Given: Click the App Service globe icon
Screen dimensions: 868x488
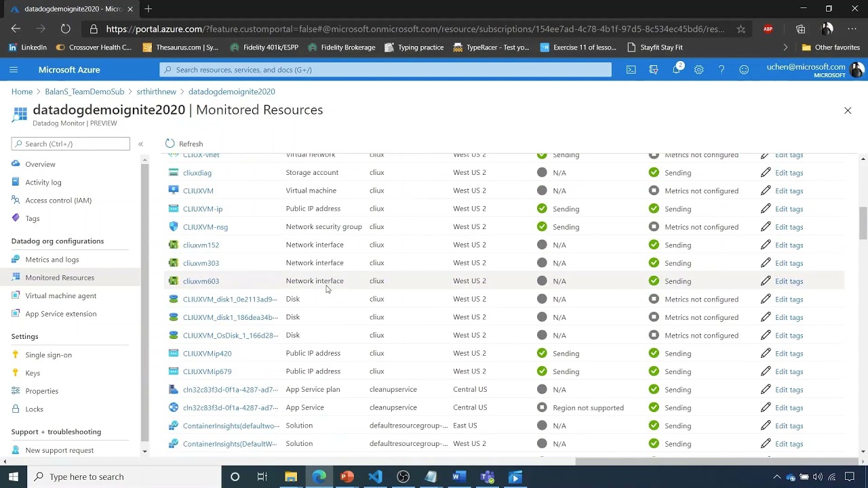Looking at the screenshot, I should point(174,407).
